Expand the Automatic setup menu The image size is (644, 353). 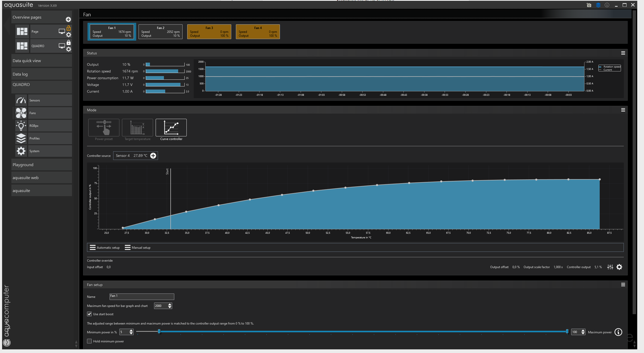point(105,248)
